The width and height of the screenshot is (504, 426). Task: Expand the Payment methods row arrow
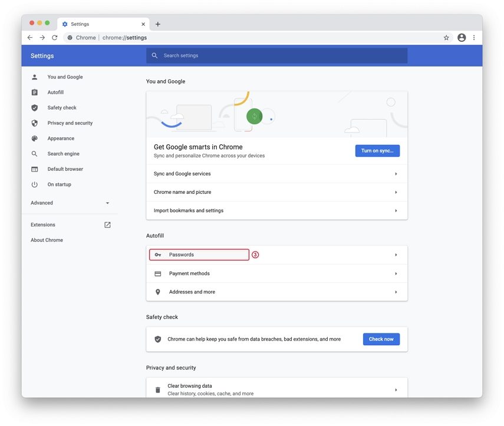[396, 274]
